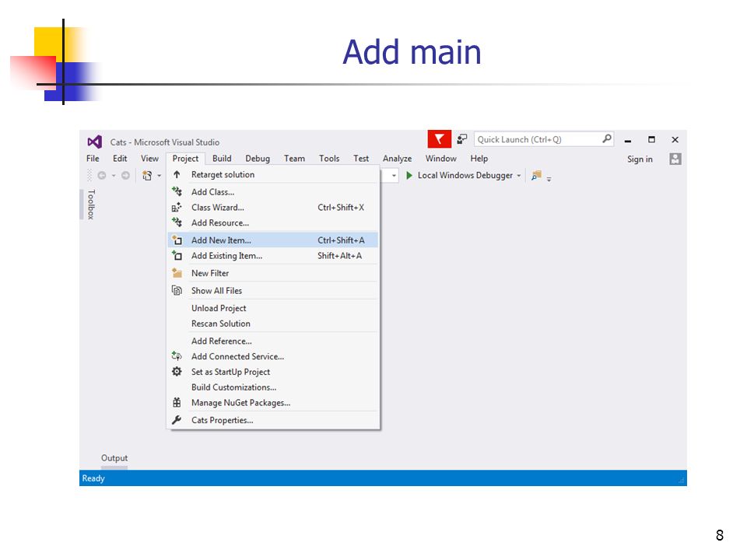This screenshot has width=747, height=560.
Task: Select Add Class... menu entry
Action: pos(273,192)
